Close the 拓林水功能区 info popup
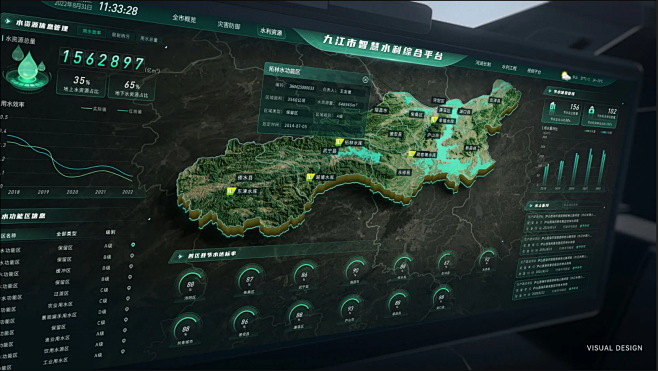 (365, 80)
